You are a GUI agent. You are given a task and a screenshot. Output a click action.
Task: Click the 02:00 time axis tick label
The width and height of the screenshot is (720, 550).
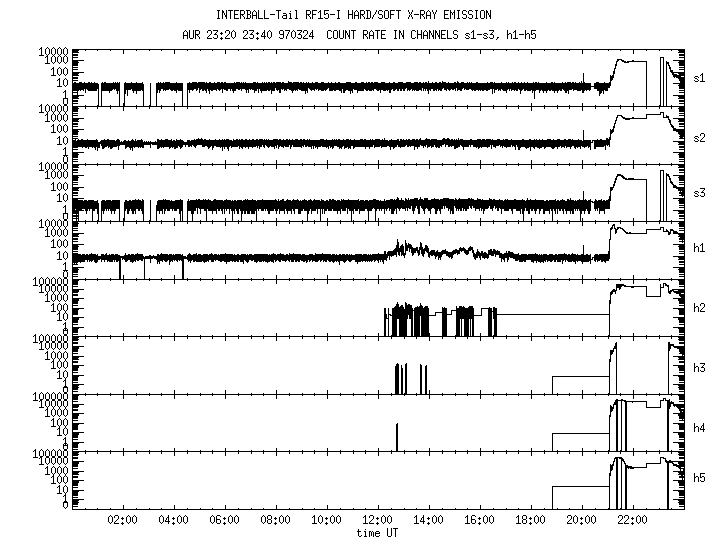point(122,521)
